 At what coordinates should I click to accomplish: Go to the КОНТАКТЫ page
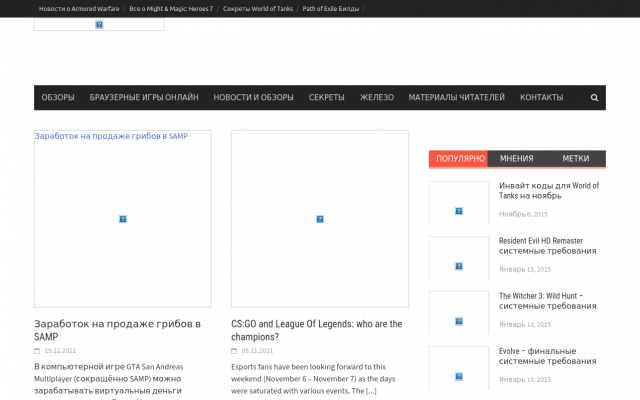point(542,98)
